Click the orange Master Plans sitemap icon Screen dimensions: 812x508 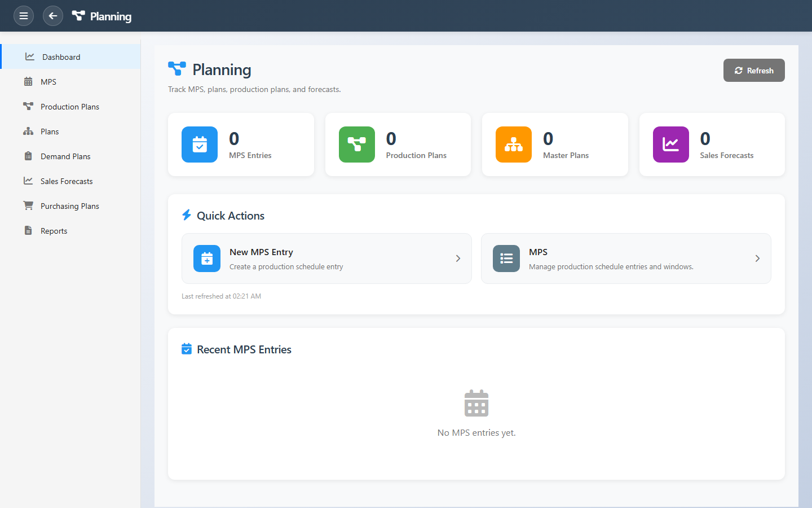(x=513, y=144)
